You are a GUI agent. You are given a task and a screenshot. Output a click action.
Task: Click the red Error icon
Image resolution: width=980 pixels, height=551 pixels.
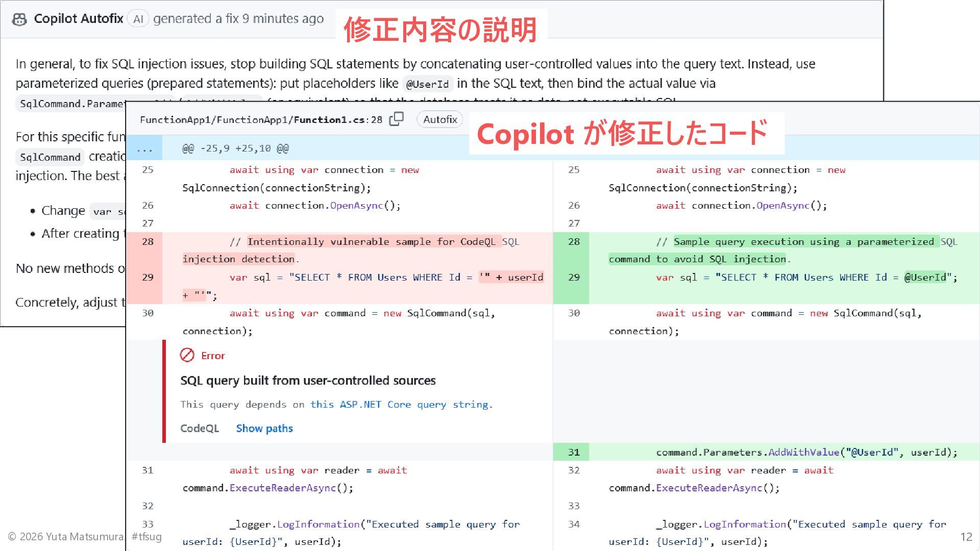point(187,355)
